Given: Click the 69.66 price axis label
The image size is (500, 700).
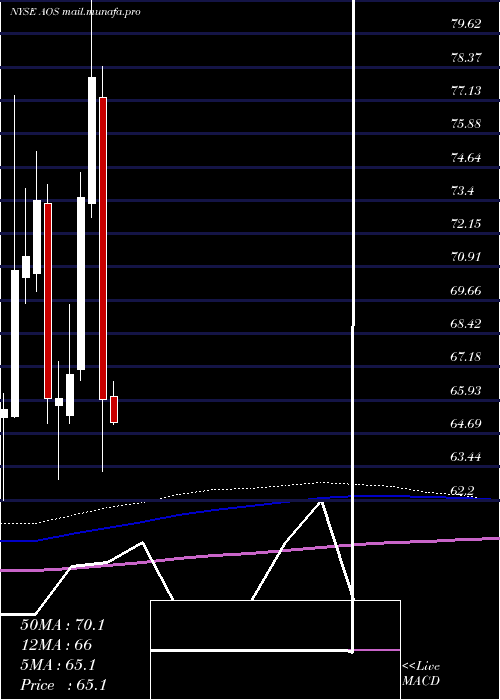Looking at the screenshot, I should pyautogui.click(x=466, y=291).
